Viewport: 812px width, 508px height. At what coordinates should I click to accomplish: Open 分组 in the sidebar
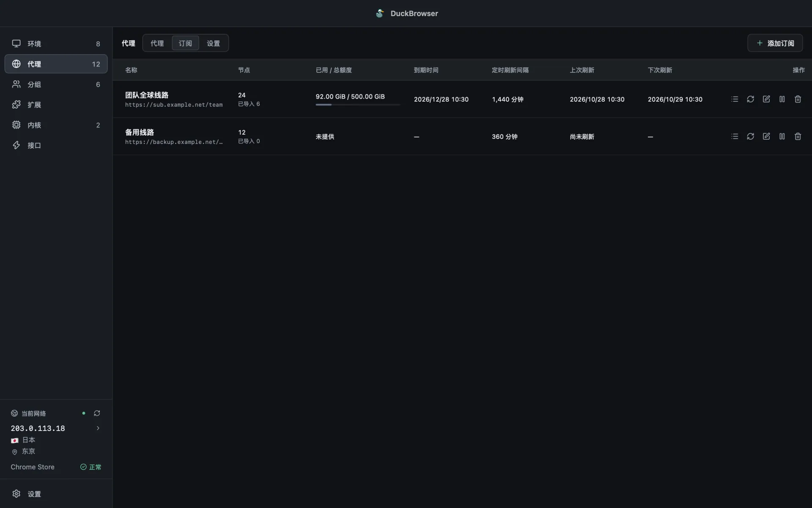(56, 84)
